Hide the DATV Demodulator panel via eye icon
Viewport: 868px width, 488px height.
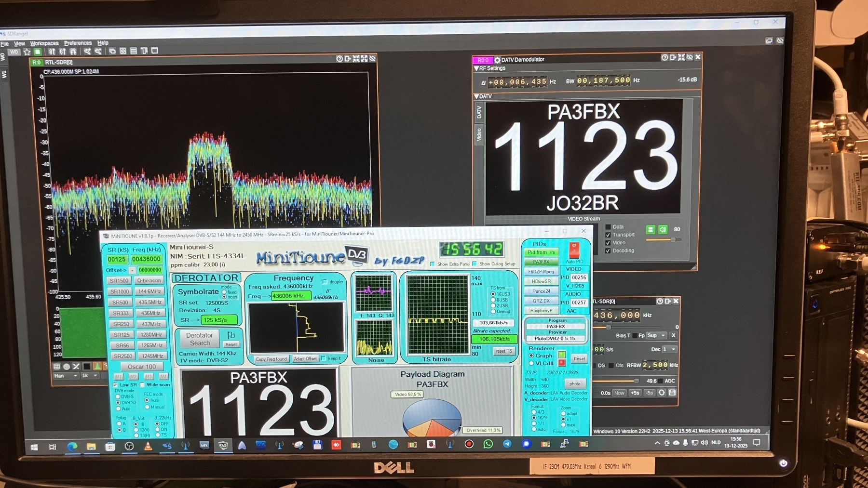pos(690,57)
